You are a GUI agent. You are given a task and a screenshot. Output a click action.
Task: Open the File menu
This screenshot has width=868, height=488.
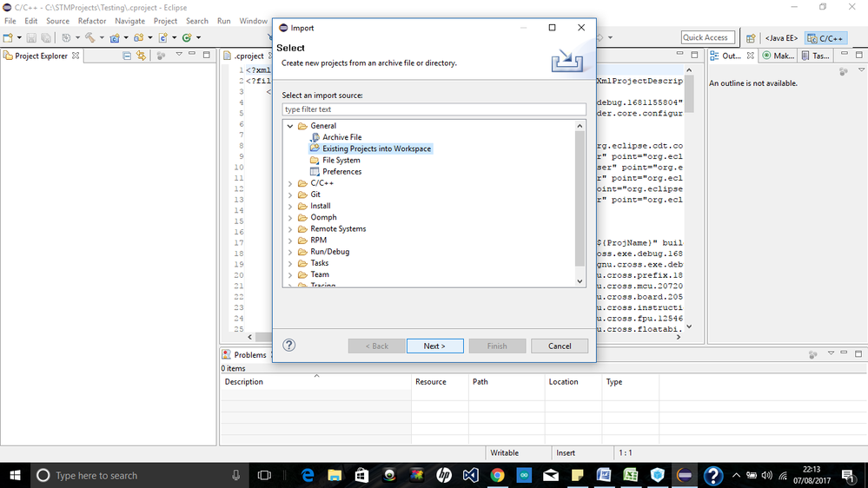point(10,21)
